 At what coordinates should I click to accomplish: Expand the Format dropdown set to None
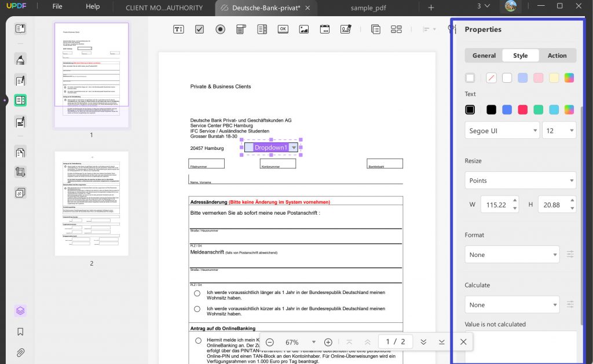click(x=512, y=255)
